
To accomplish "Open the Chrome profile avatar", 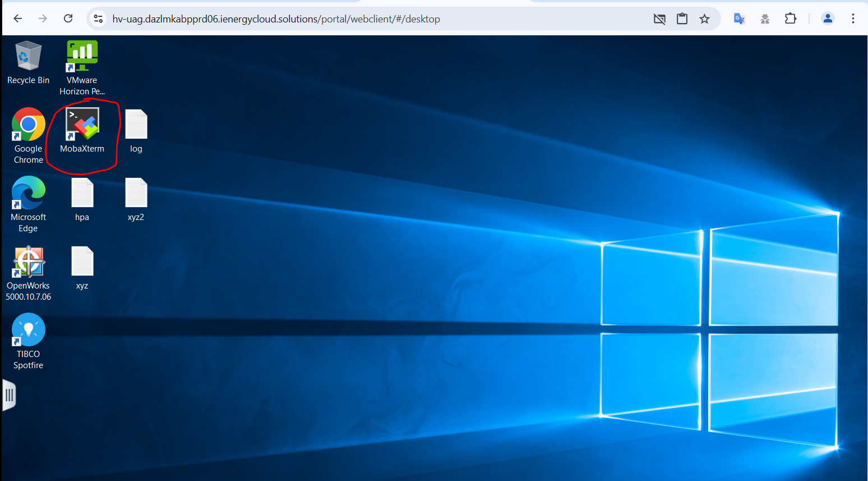I will (828, 19).
